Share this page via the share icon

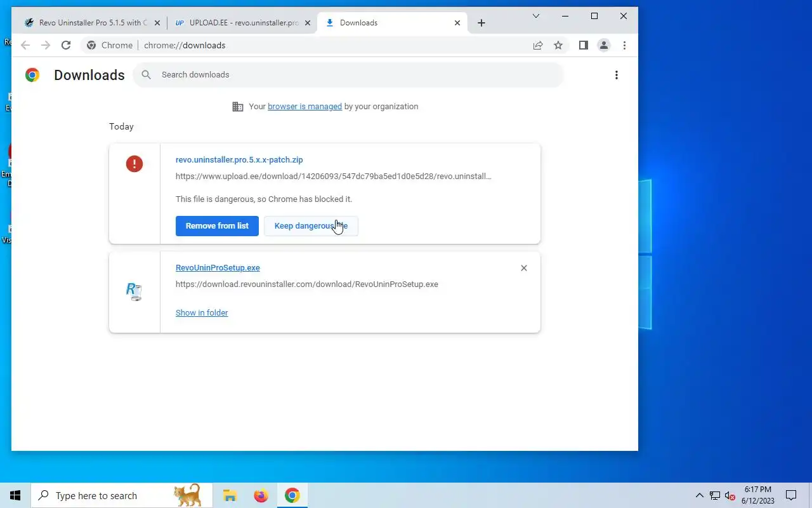pos(538,45)
